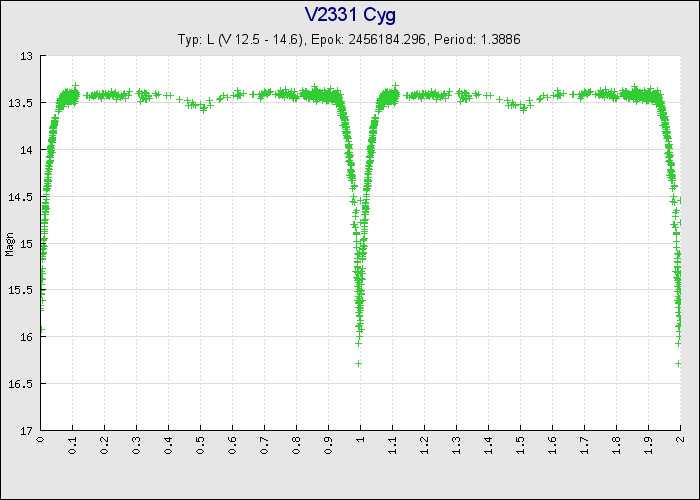Click the x-axis phase label 2

point(681,439)
